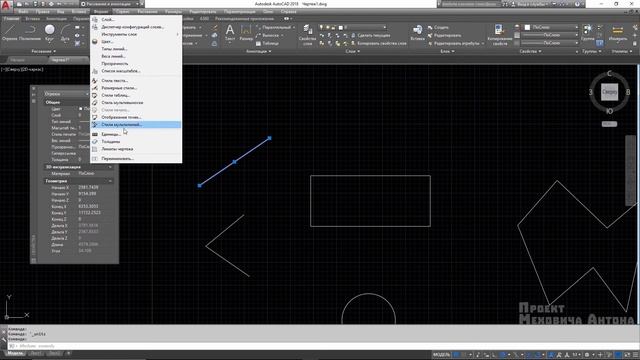Open the Сервис menu in menu bar

click(x=123, y=12)
